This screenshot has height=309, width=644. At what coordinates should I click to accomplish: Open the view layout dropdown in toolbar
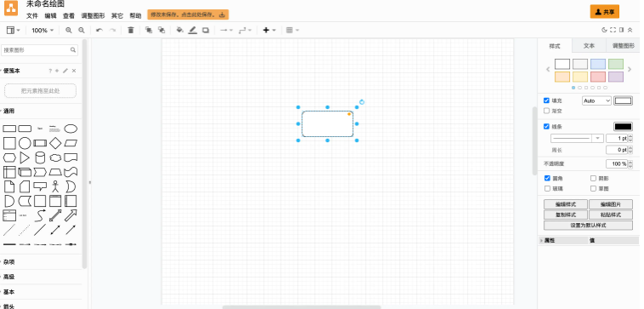coord(13,30)
